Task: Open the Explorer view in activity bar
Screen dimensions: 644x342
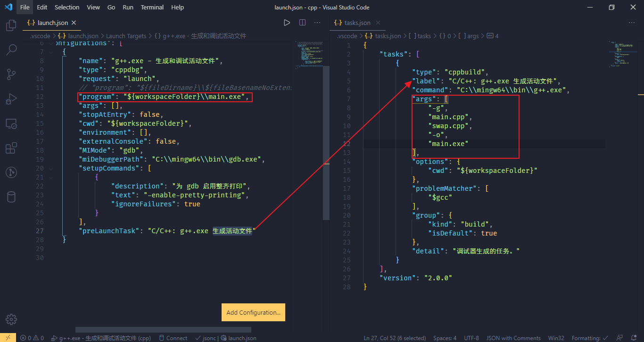Action: click(x=11, y=25)
